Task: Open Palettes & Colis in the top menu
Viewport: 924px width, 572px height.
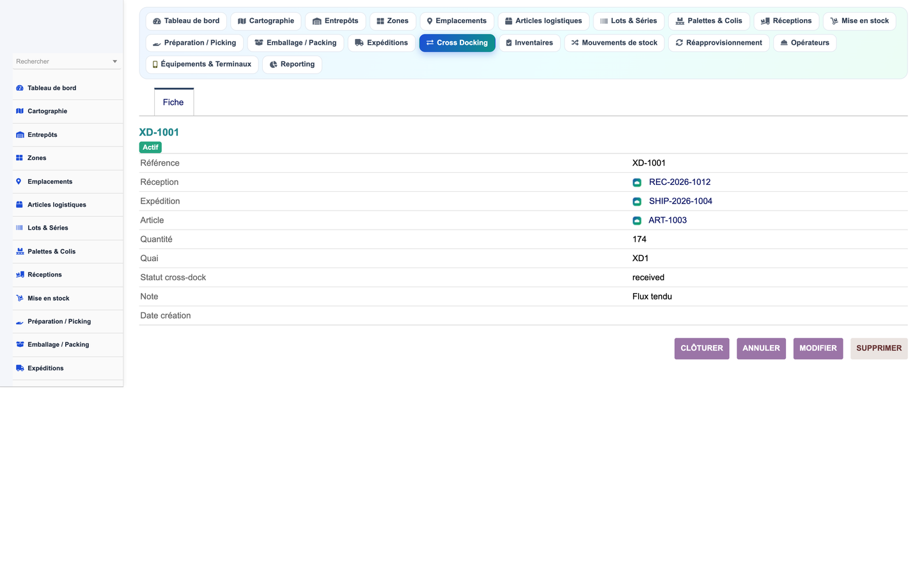Action: 709,21
